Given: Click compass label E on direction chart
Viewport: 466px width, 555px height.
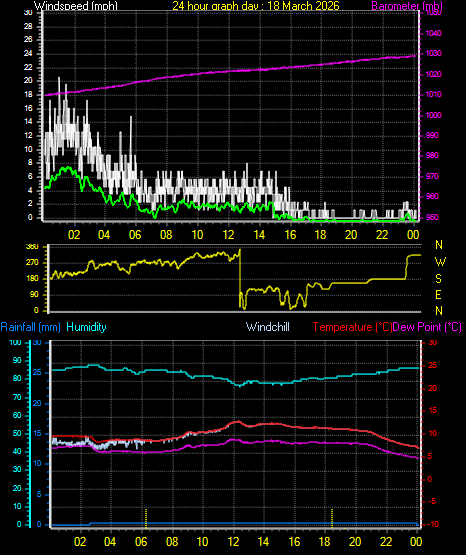Looking at the screenshot, I should tap(438, 295).
